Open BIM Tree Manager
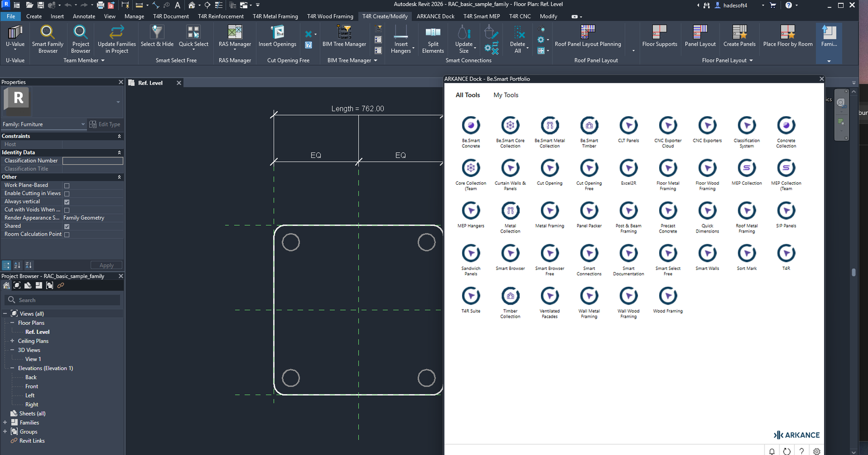This screenshot has width=868, height=455. pyautogui.click(x=344, y=37)
